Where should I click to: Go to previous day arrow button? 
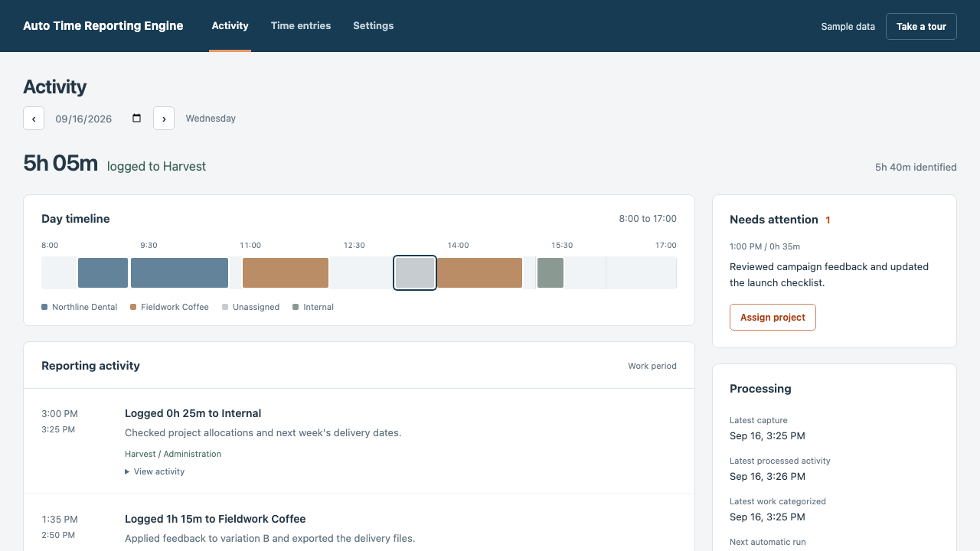tap(34, 119)
